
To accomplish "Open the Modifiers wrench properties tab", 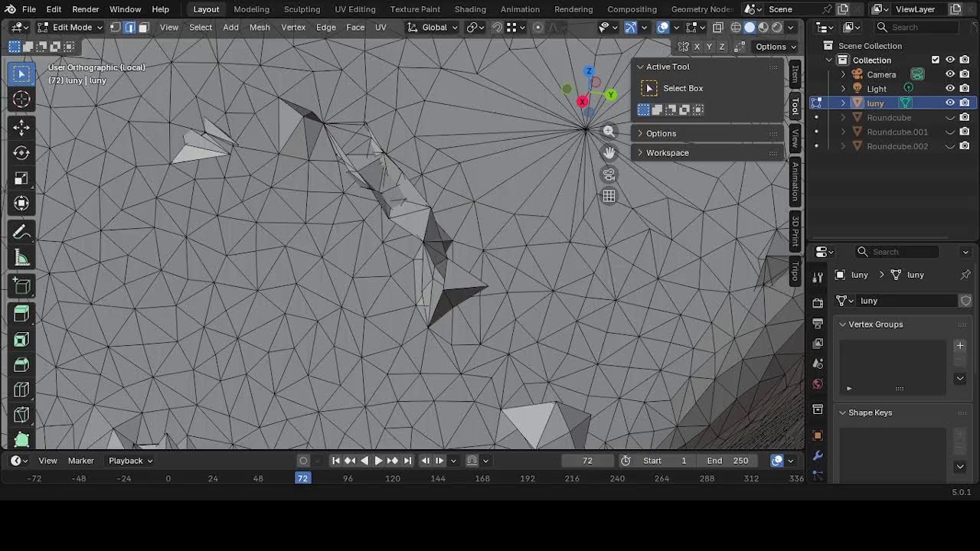I will pyautogui.click(x=818, y=456).
